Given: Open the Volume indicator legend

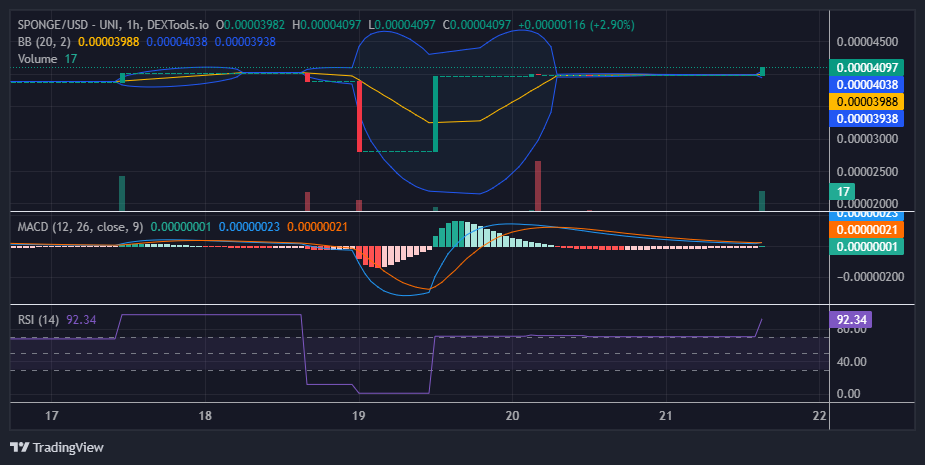Looking at the screenshot, I should coord(37,58).
